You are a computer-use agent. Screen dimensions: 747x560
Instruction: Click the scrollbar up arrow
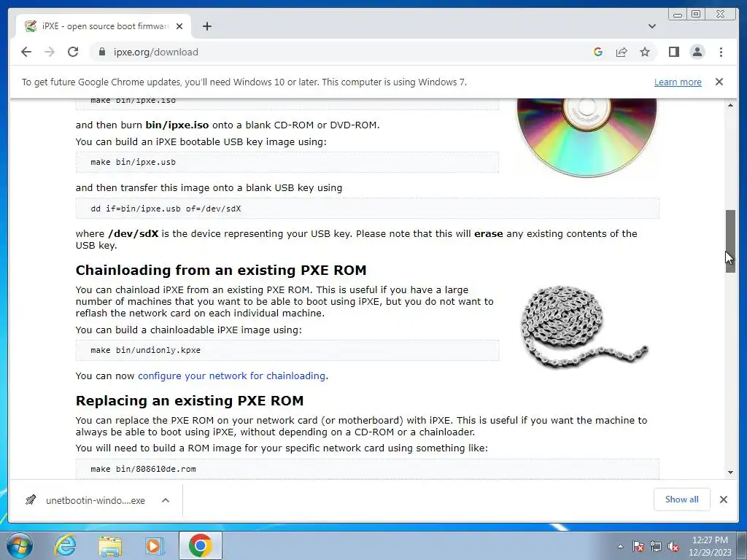point(730,105)
